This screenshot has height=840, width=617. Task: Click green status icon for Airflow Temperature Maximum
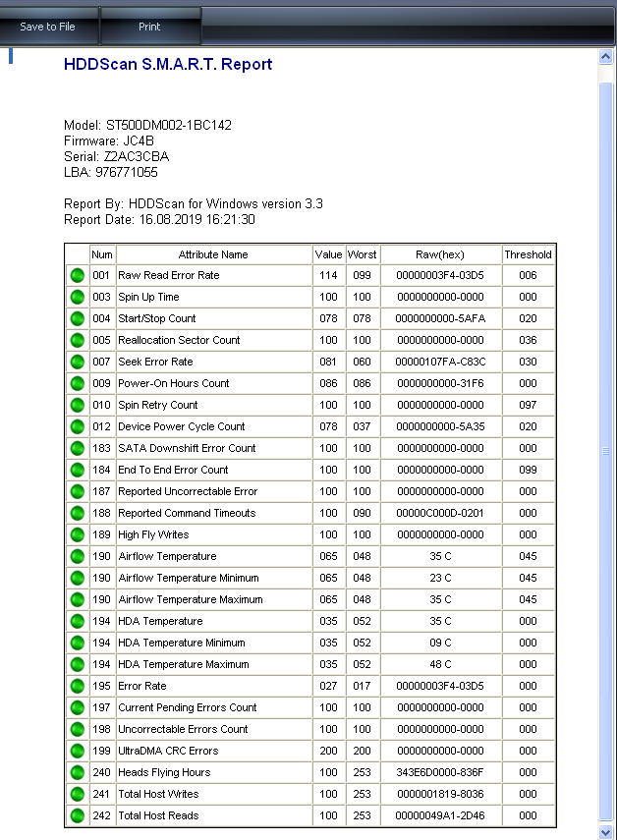77,599
